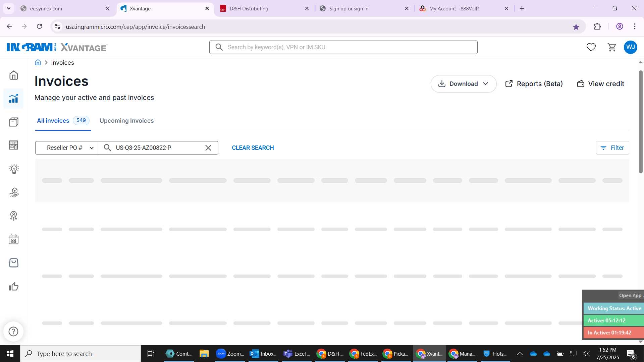Open the site information icon in address bar
Screen dimensions: 644x362
point(57,26)
